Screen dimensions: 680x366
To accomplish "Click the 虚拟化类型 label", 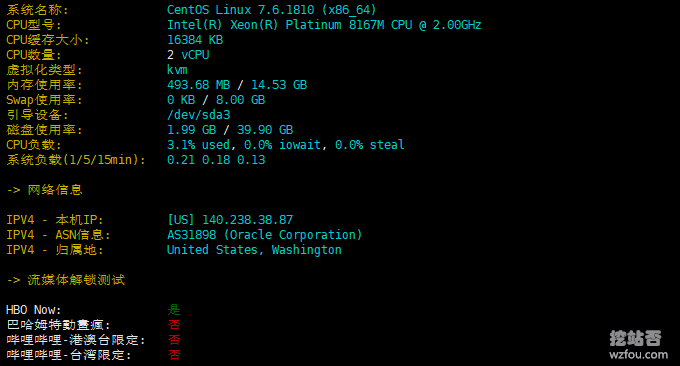I will click(44, 70).
